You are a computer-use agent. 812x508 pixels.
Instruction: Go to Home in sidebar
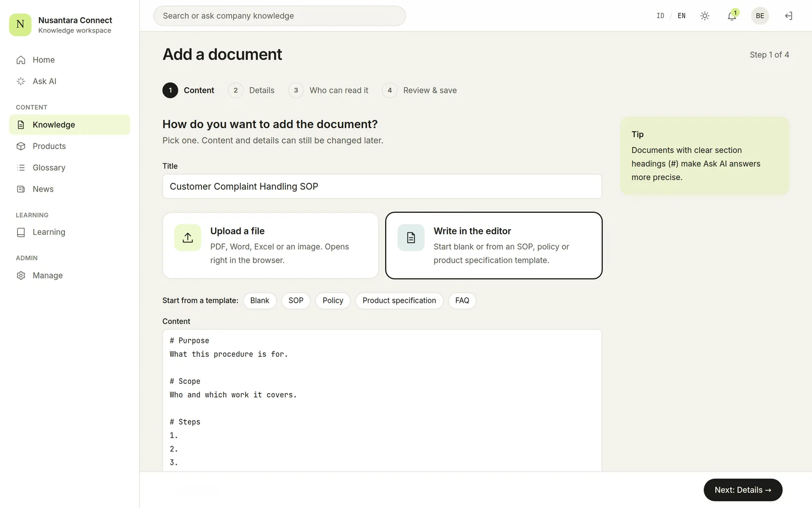(70, 60)
